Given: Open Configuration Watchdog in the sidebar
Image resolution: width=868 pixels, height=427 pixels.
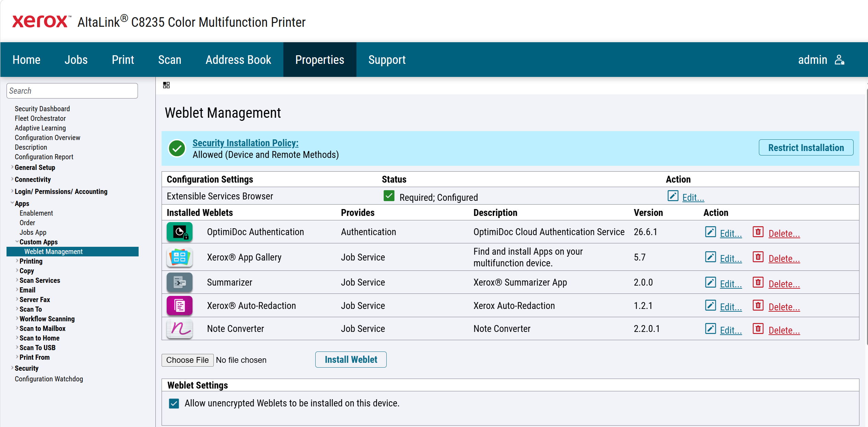Looking at the screenshot, I should point(49,379).
